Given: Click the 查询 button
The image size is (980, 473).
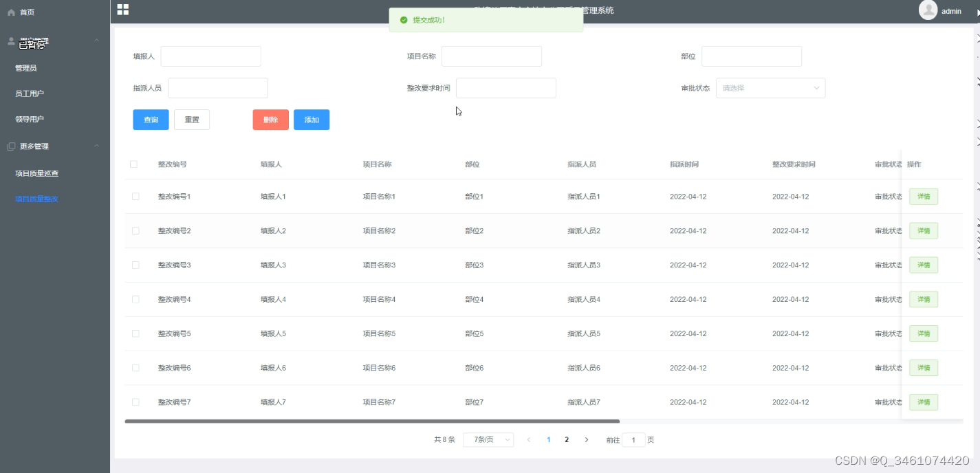Looking at the screenshot, I should [x=151, y=120].
